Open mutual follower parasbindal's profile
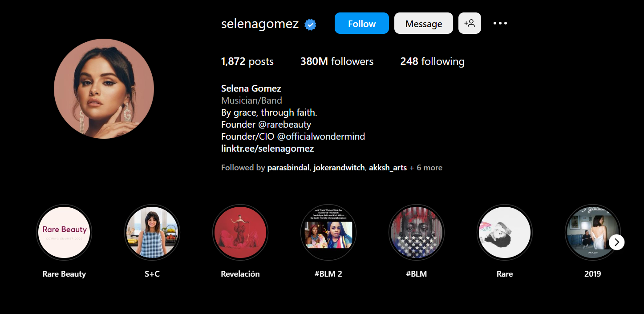The width and height of the screenshot is (644, 314). (x=288, y=168)
